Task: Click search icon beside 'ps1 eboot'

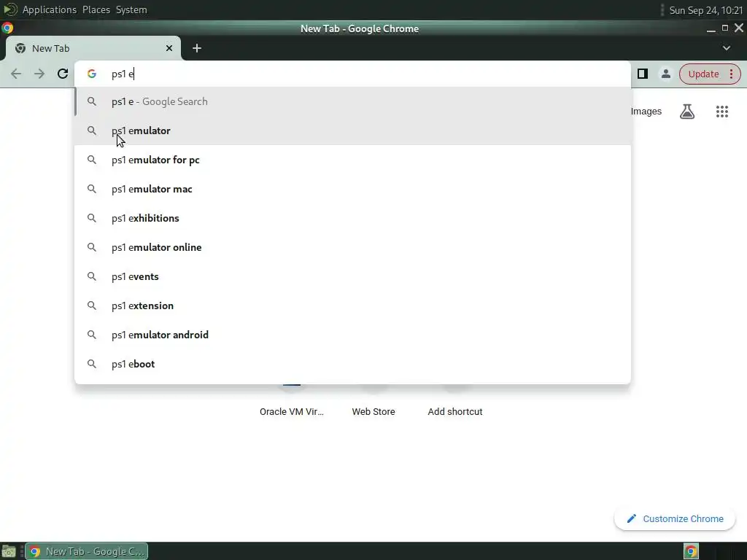Action: coord(92,364)
